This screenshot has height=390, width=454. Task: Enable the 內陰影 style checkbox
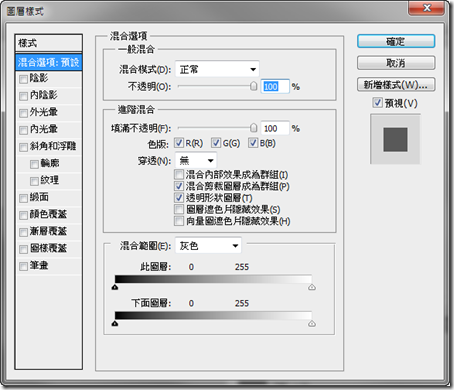23,96
